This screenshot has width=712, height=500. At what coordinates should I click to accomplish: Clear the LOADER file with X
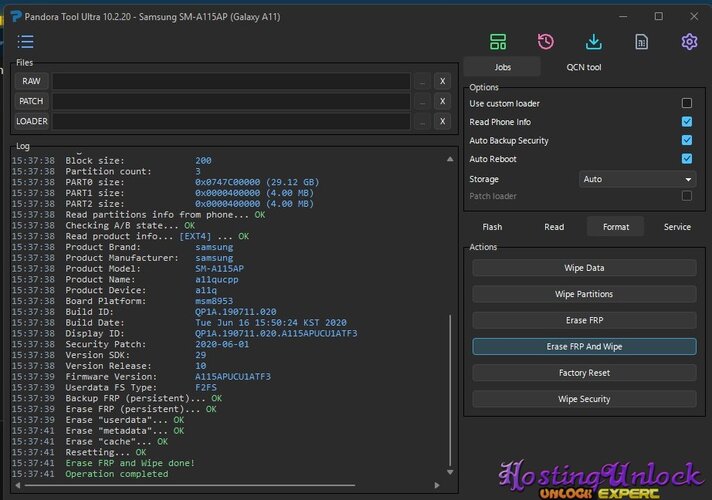442,121
